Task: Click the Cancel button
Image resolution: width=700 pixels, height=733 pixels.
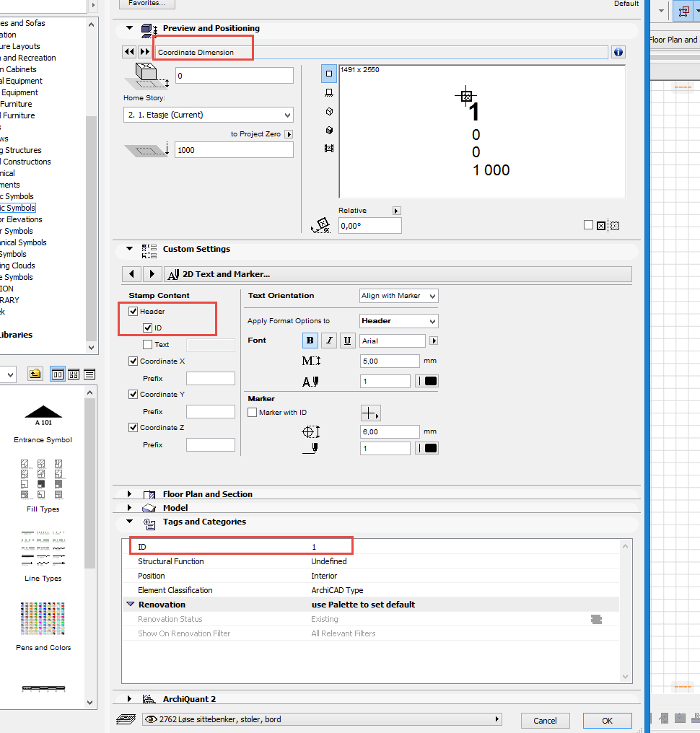Action: (545, 720)
